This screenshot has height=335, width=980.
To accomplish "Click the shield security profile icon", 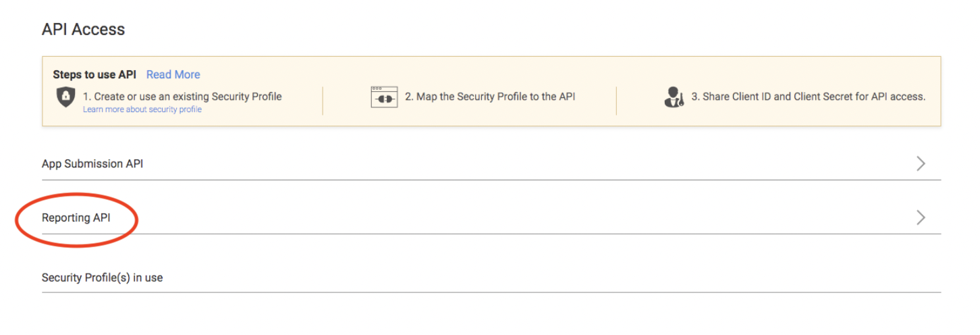I will (x=65, y=97).
